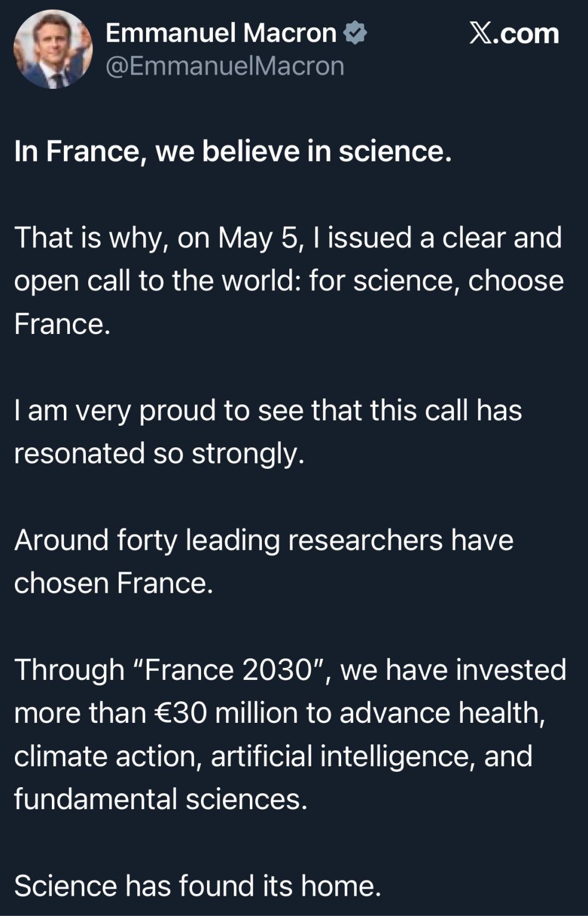Click the words "resonated so strongly"

(159, 454)
